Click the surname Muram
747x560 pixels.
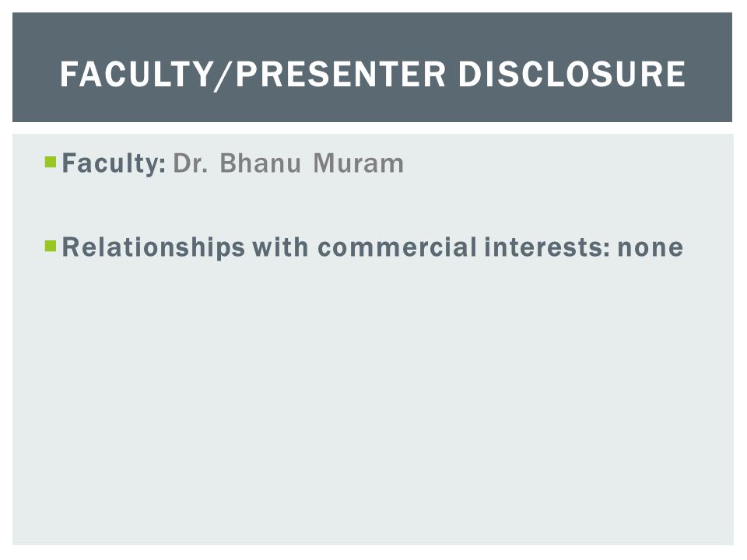click(358, 163)
